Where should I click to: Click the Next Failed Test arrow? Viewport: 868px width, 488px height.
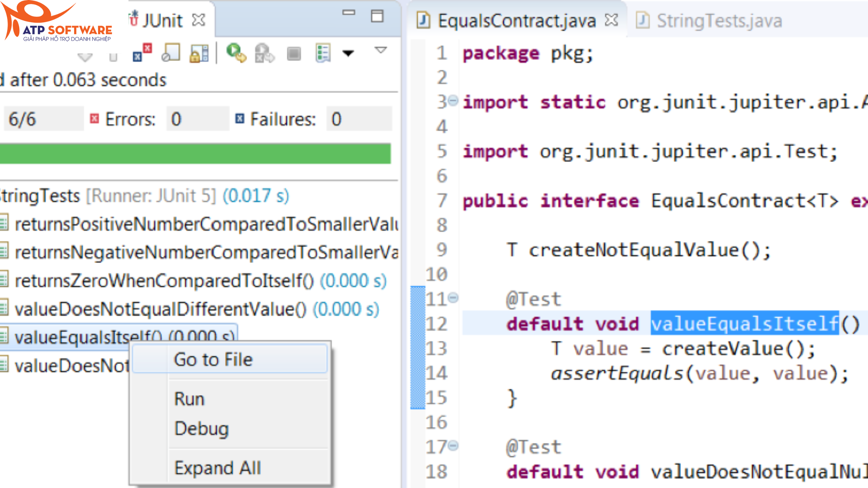point(85,57)
